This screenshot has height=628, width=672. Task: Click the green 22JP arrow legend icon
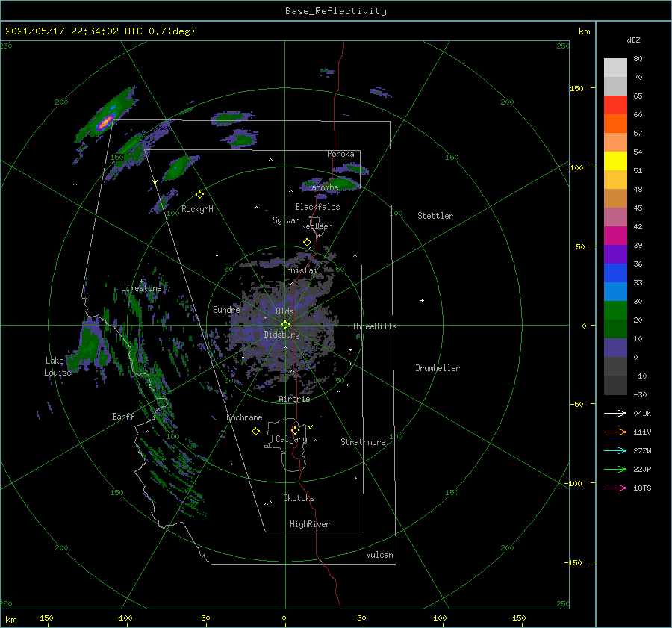615,470
